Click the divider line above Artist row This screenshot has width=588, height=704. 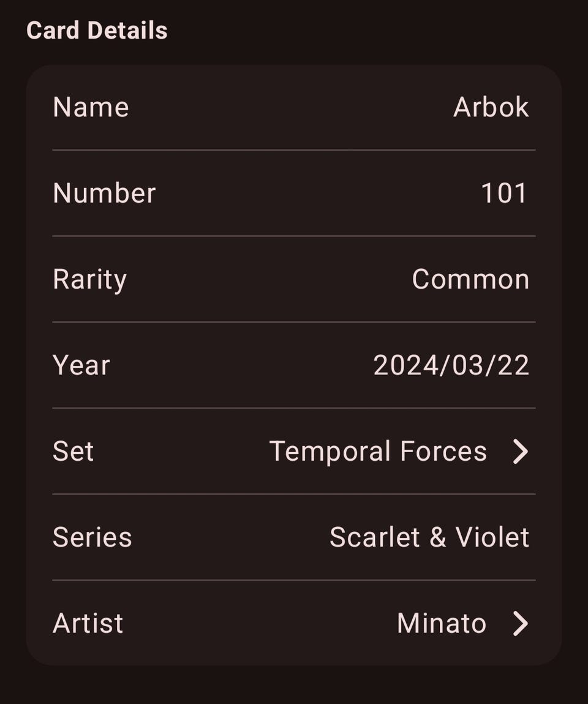(x=294, y=580)
